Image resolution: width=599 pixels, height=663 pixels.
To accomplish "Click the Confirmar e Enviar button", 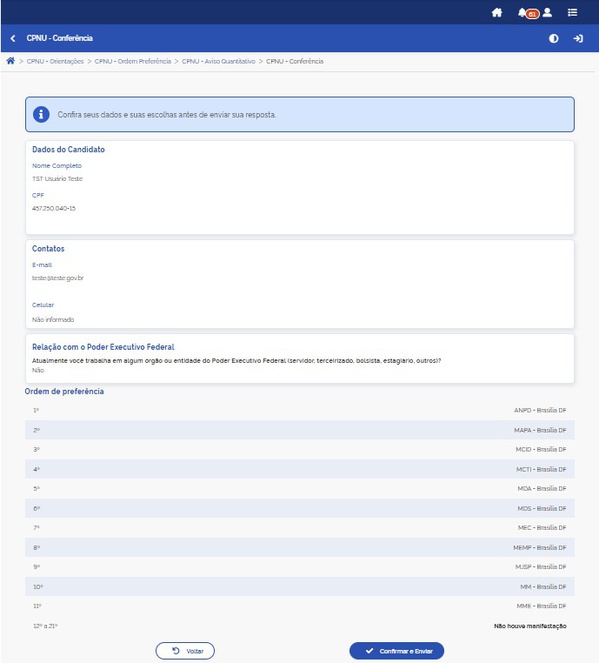I will click(397, 651).
